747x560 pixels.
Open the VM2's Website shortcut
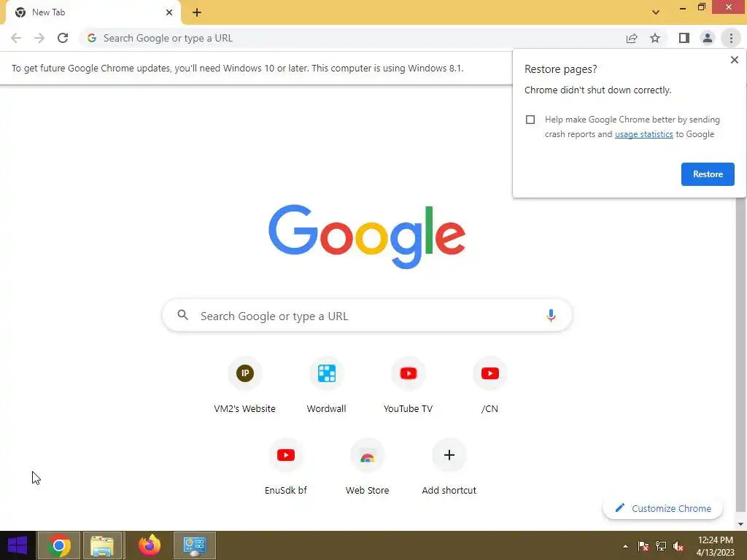245,386
